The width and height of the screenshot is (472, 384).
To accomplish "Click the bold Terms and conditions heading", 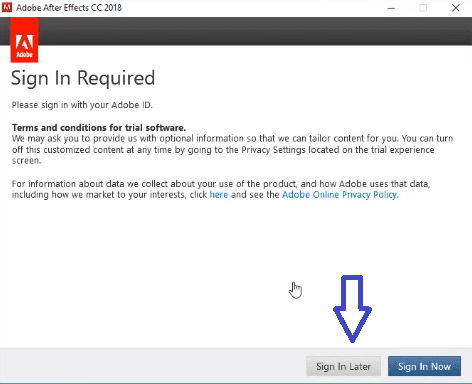I will pyautogui.click(x=99, y=128).
